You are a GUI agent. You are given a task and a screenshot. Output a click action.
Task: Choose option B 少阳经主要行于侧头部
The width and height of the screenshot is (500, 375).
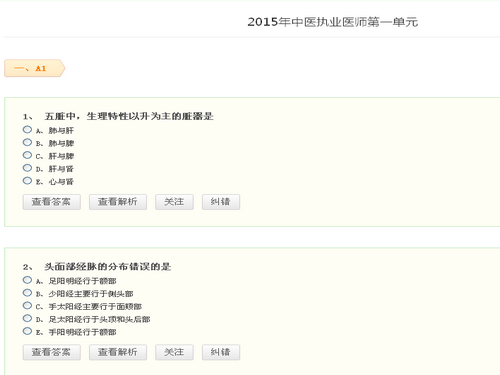(x=27, y=293)
